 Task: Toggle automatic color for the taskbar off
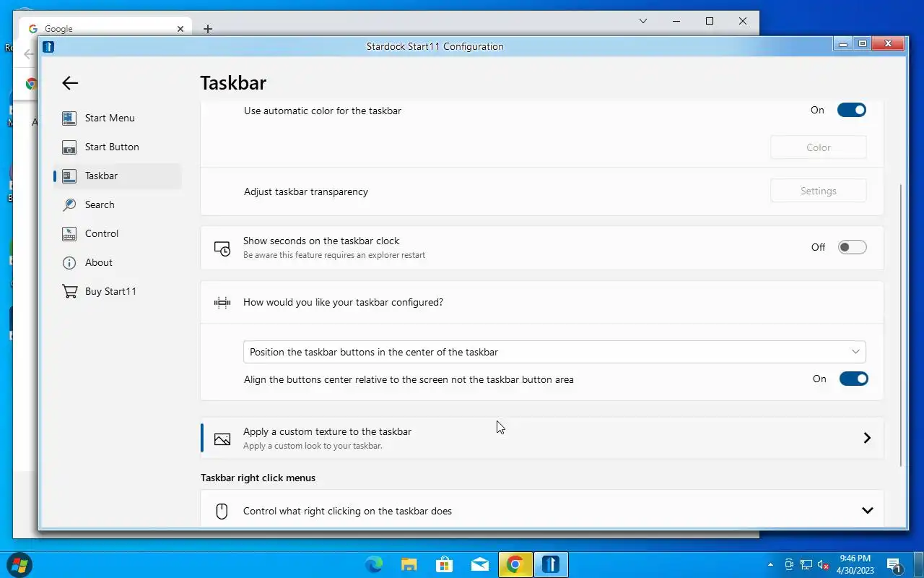click(852, 110)
